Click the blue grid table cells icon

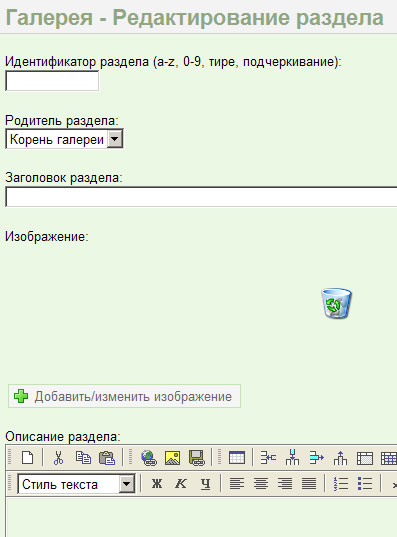coord(388,458)
